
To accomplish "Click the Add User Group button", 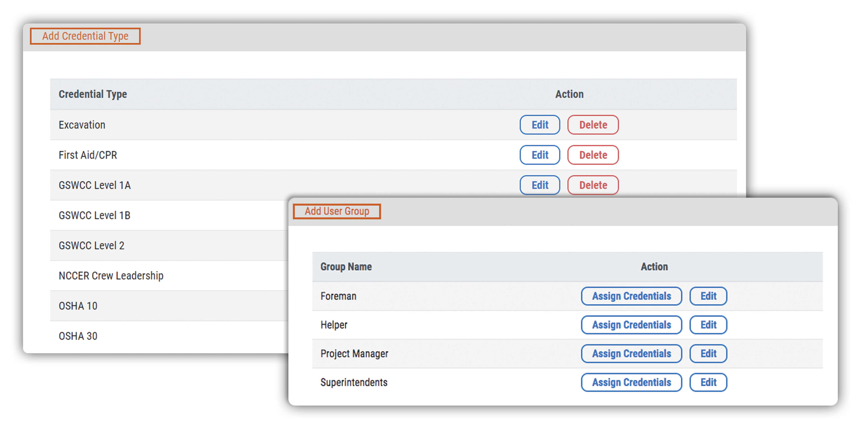I will (337, 211).
